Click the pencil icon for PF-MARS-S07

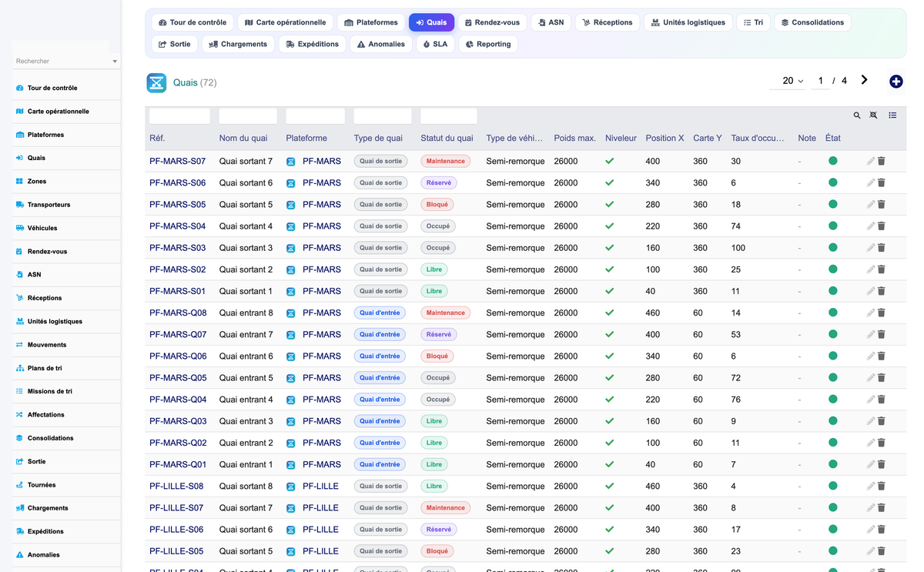870,161
